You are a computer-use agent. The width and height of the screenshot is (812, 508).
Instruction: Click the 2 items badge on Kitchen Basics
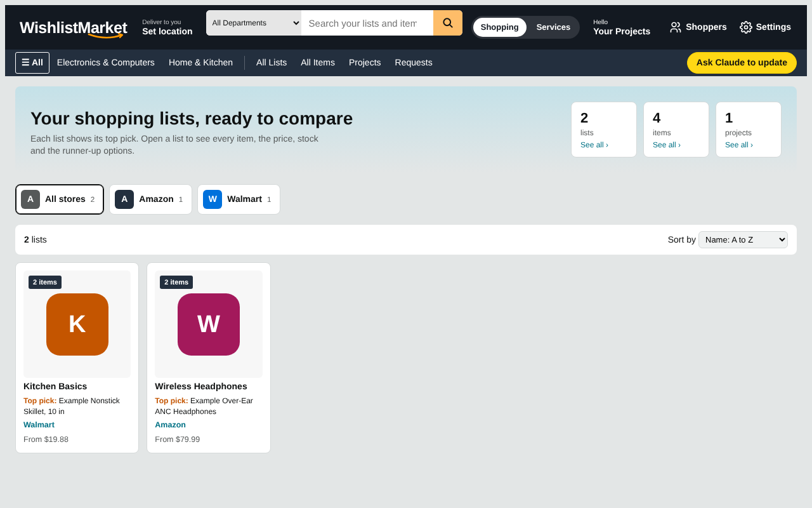coord(45,282)
